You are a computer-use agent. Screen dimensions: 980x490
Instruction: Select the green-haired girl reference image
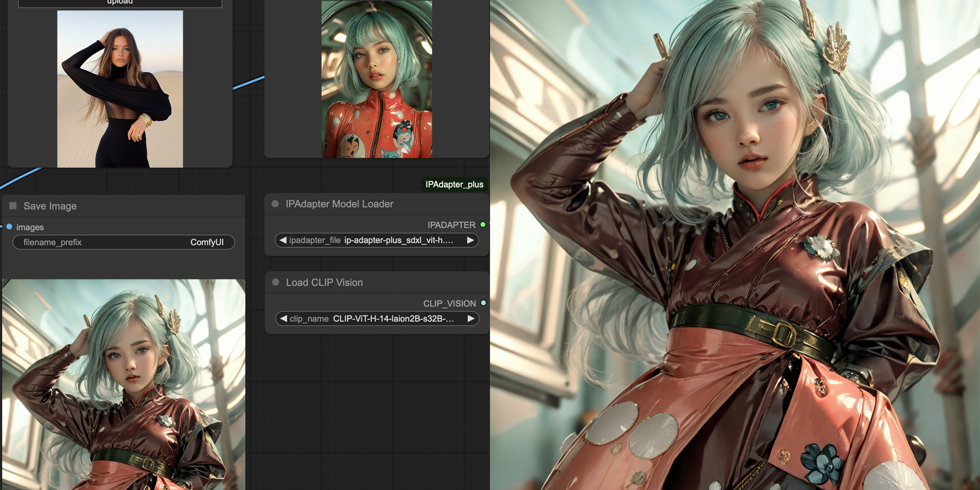tap(377, 79)
